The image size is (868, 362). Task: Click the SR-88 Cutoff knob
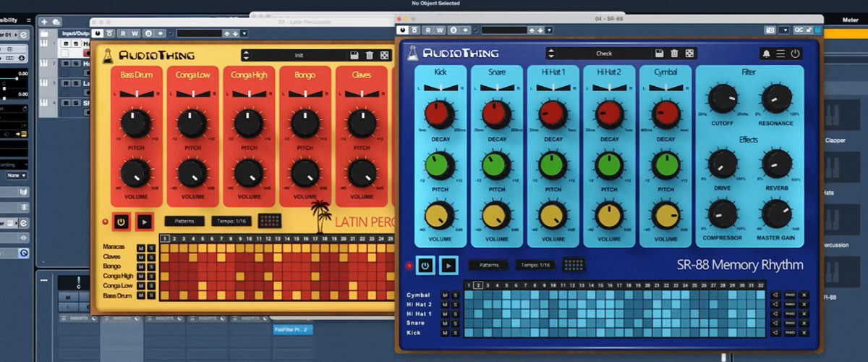pyautogui.click(x=722, y=98)
